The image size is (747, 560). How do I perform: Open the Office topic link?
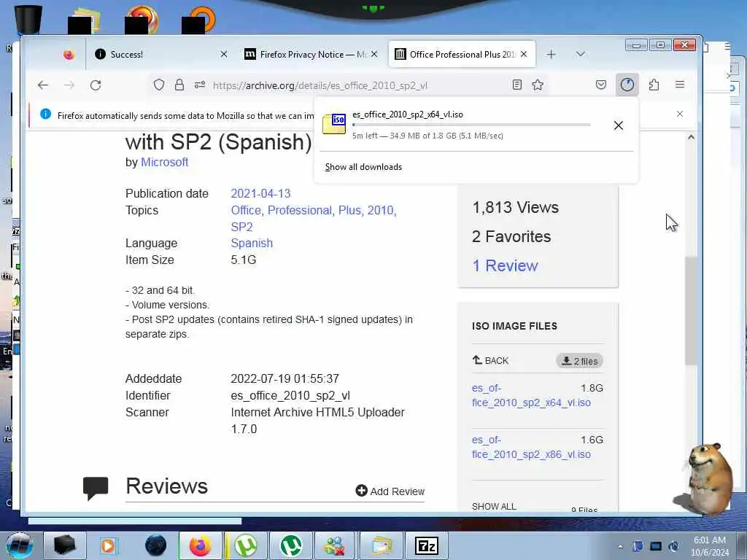246,211
